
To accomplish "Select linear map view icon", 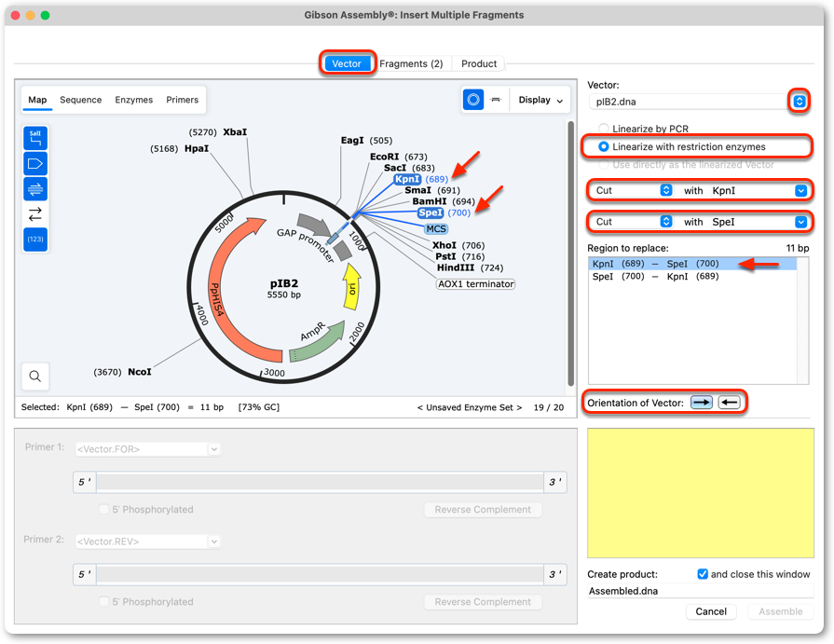I will [496, 100].
